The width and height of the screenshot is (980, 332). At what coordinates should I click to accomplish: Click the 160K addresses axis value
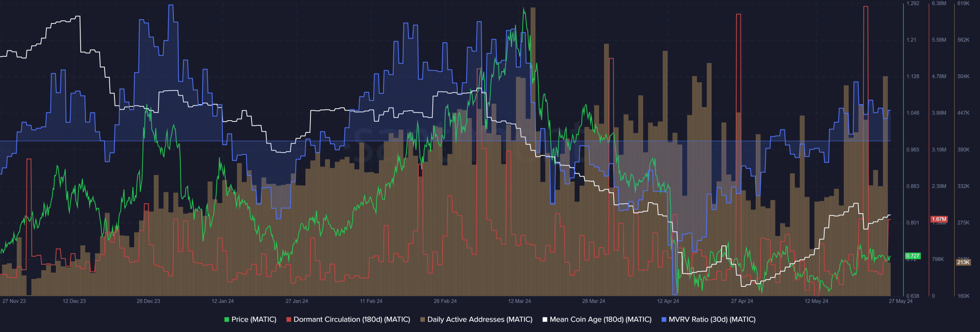pos(964,296)
